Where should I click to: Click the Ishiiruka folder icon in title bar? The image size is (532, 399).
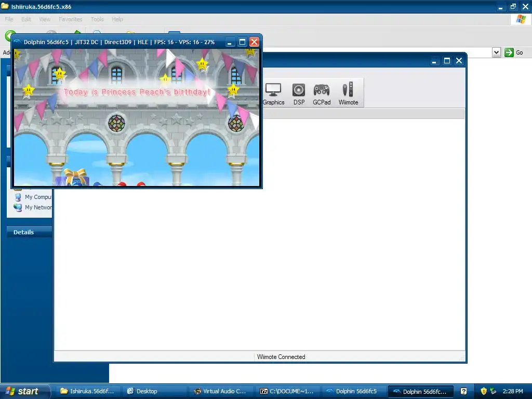[5, 6]
